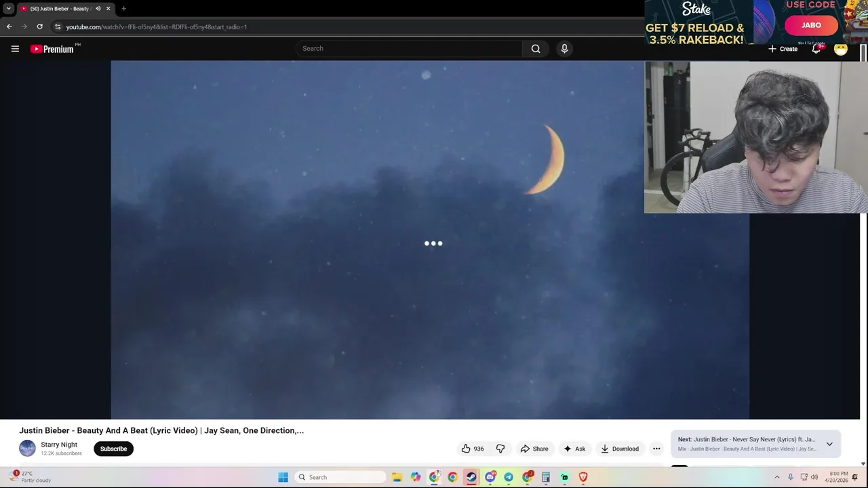Go forward in browser history
Viewport: 868px width, 488px height.
pyautogui.click(x=24, y=26)
